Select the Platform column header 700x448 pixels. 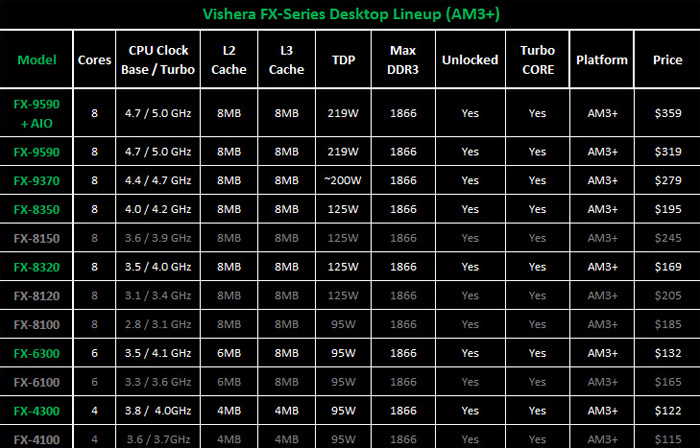pos(602,60)
